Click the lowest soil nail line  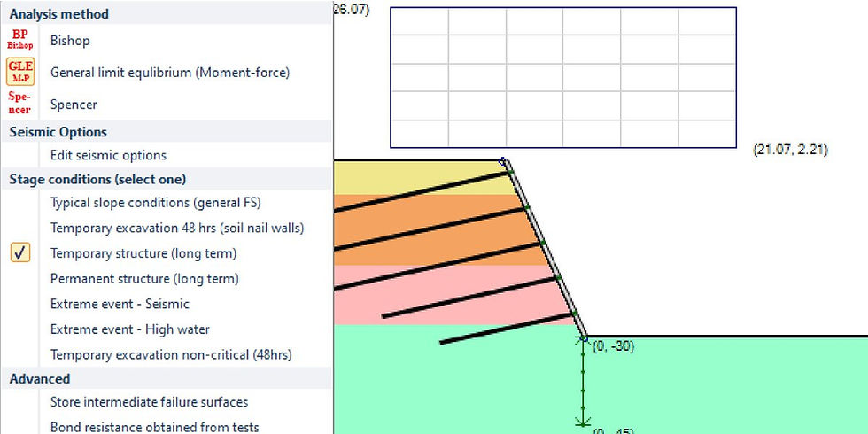(507, 329)
